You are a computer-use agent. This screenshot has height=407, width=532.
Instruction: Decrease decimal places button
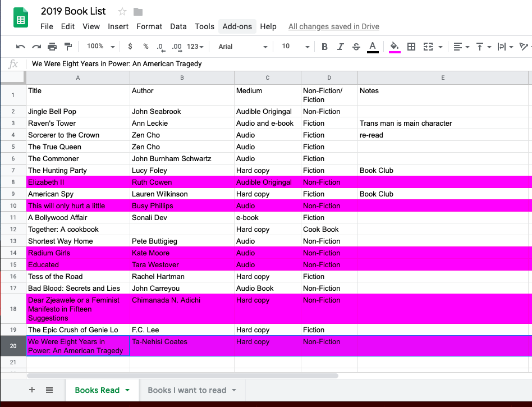[160, 47]
